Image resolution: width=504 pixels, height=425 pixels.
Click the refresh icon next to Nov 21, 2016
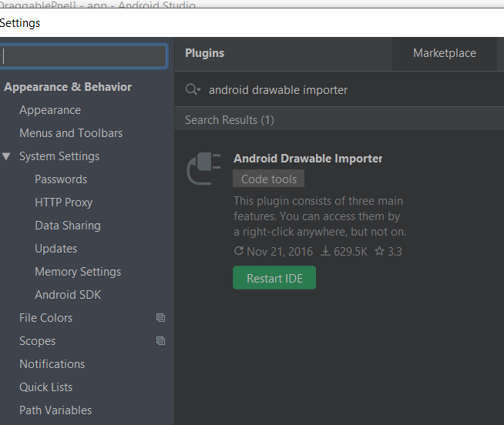[239, 251]
